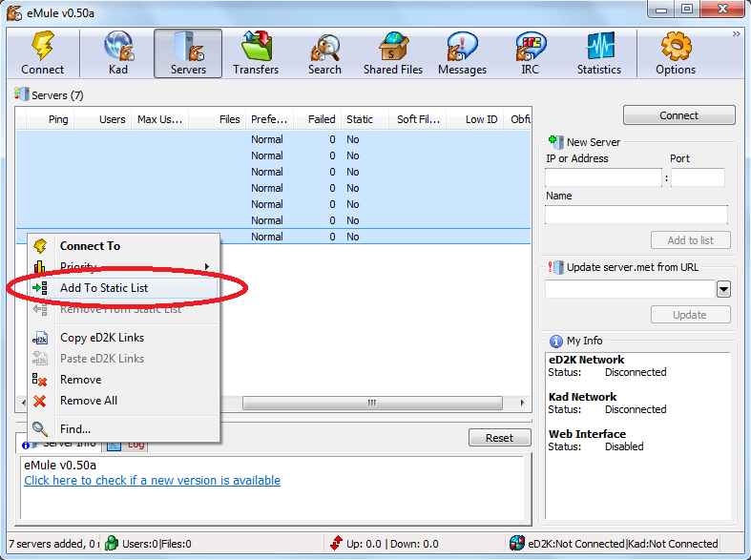
Task: Sort by Soft Files column header
Action: (418, 119)
